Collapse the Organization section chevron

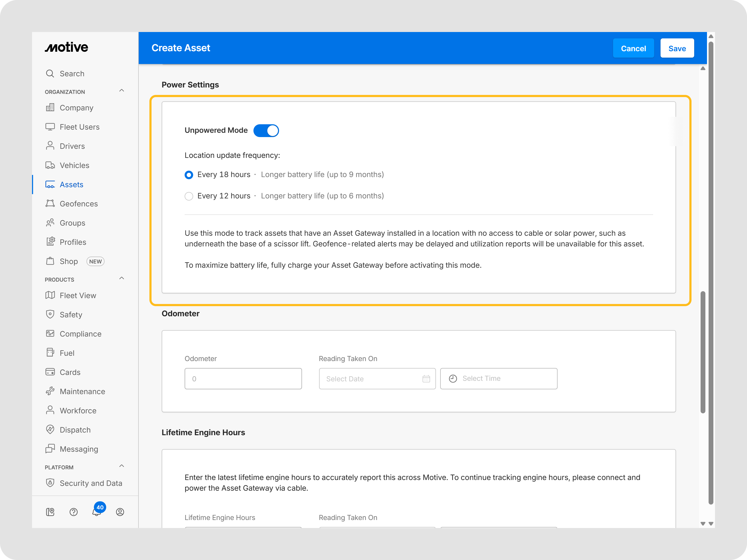[122, 90]
